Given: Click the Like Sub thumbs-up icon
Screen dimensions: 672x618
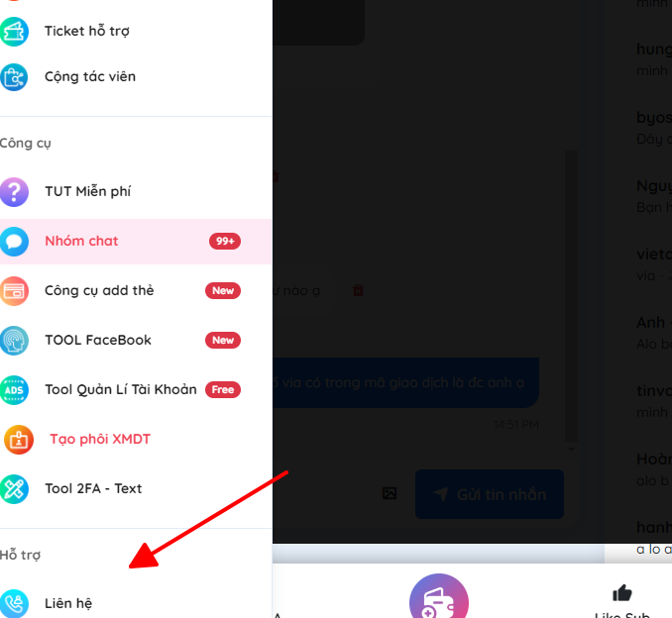Looking at the screenshot, I should click(x=622, y=593).
